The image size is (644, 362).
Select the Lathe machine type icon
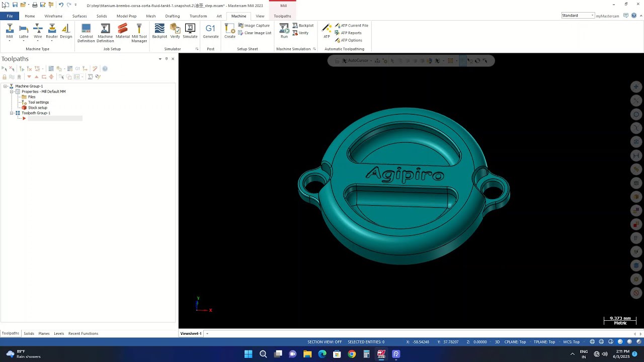pos(24,32)
